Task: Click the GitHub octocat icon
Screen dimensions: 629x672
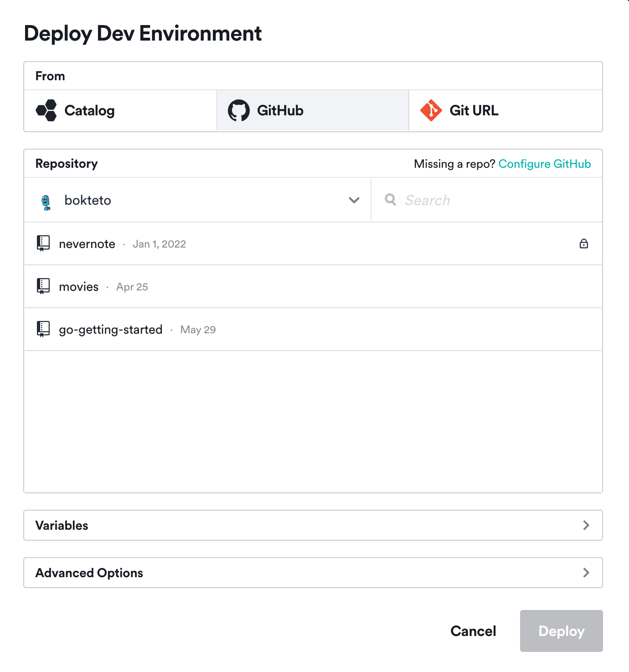Action: [239, 110]
